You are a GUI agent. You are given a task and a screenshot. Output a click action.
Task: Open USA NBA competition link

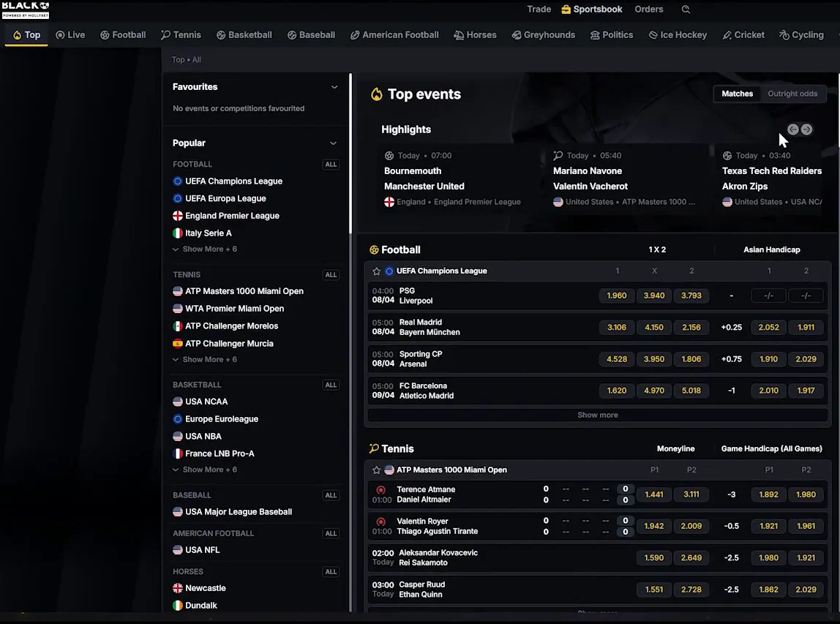[x=203, y=436]
